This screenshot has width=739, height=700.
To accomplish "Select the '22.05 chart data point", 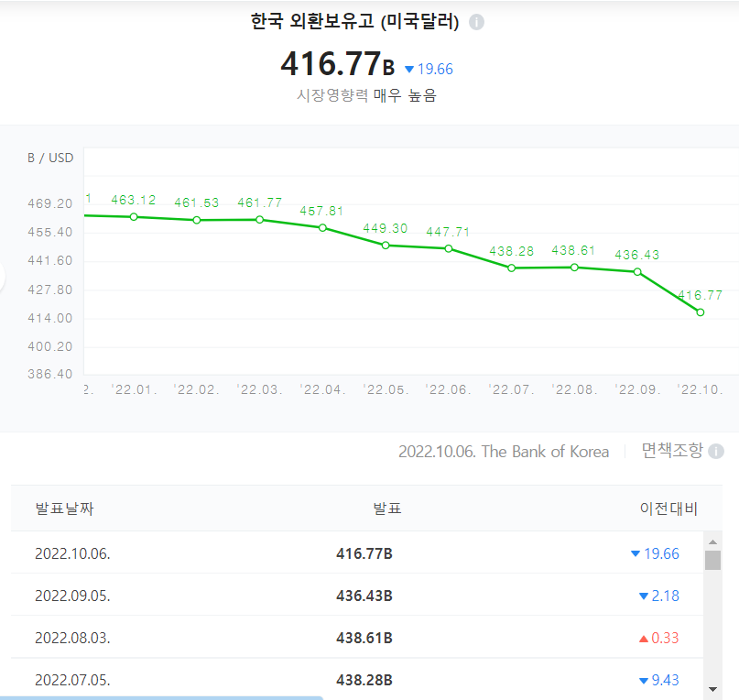I will coord(386,246).
